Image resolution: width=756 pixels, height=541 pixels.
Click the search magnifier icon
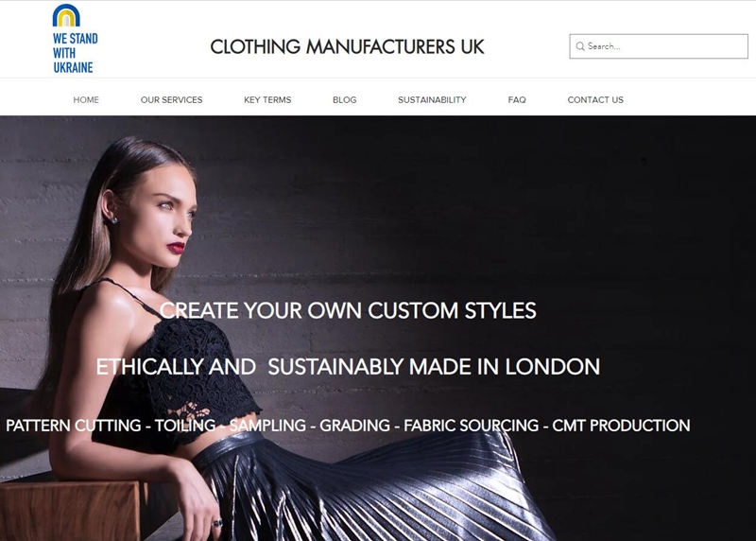click(x=580, y=46)
